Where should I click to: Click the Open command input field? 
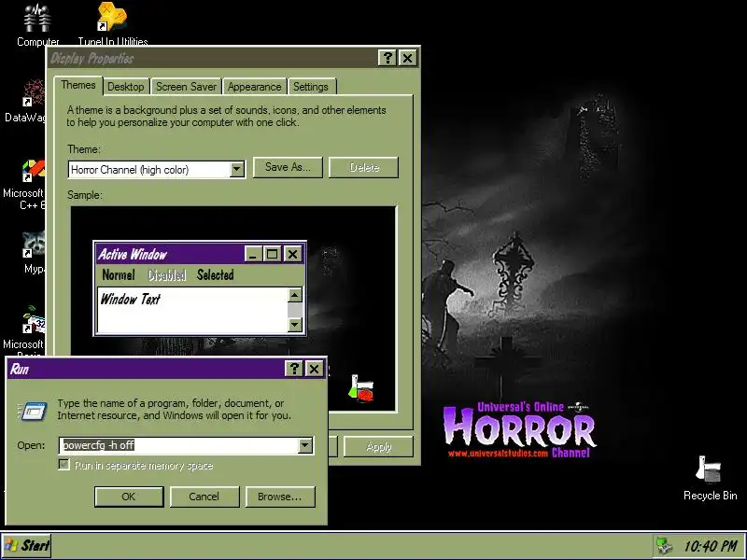179,446
